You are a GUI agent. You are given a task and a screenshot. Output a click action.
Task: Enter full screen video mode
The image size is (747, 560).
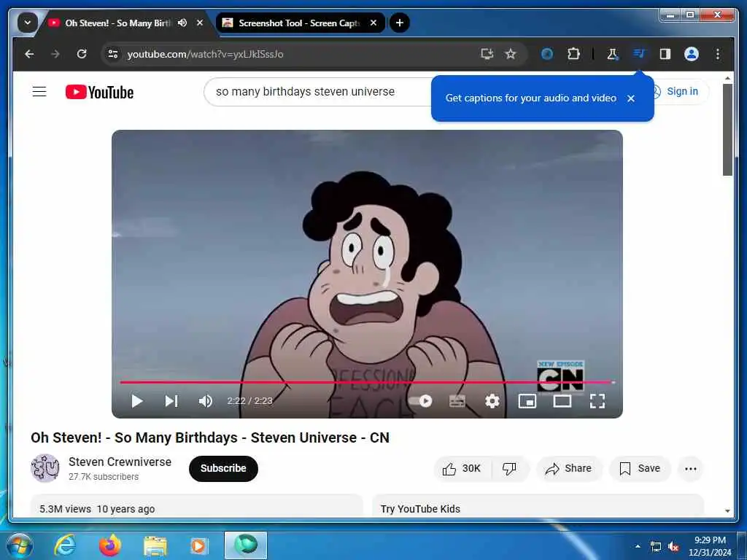click(x=597, y=401)
